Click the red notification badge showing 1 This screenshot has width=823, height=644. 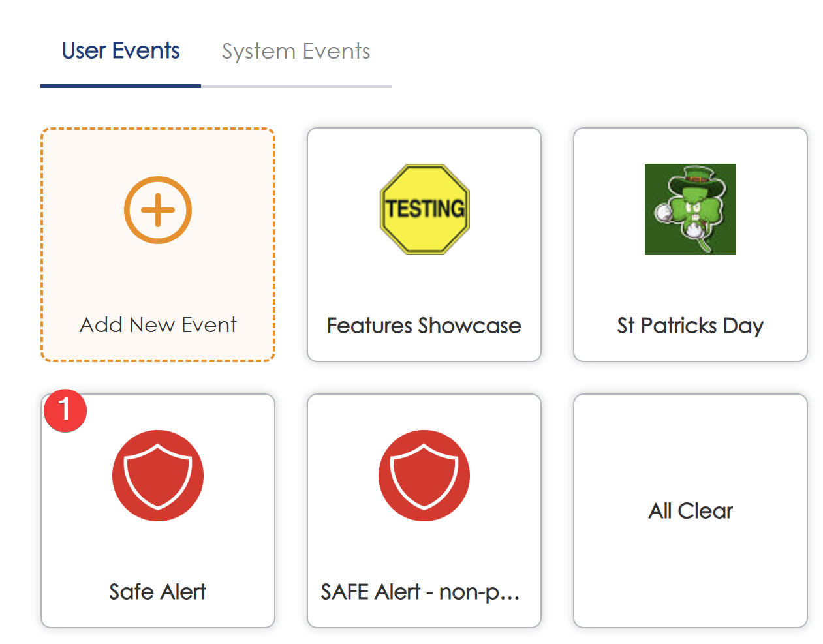click(65, 410)
